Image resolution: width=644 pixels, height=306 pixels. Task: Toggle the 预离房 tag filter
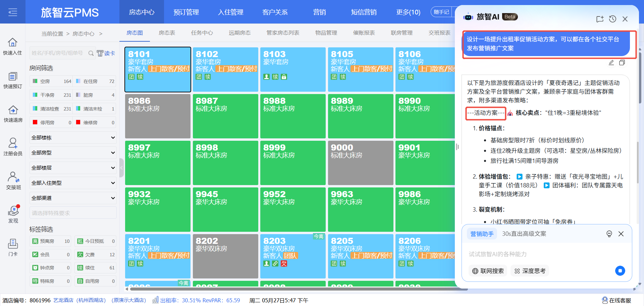pos(51,241)
